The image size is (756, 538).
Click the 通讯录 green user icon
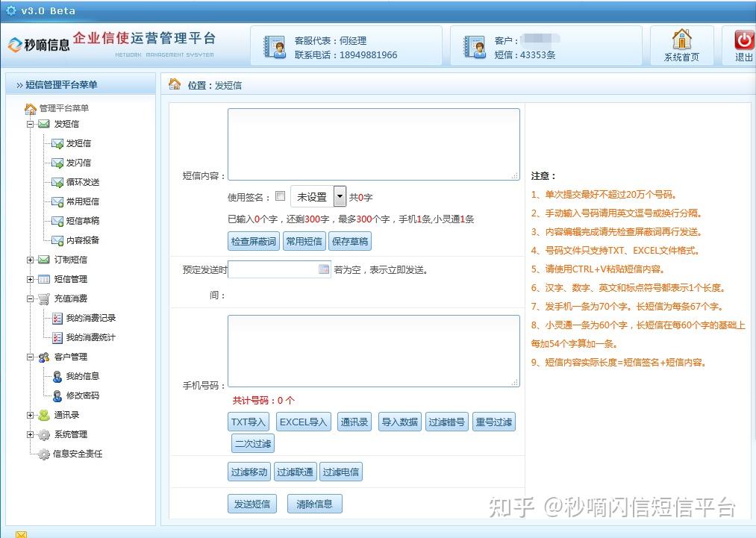tap(44, 415)
